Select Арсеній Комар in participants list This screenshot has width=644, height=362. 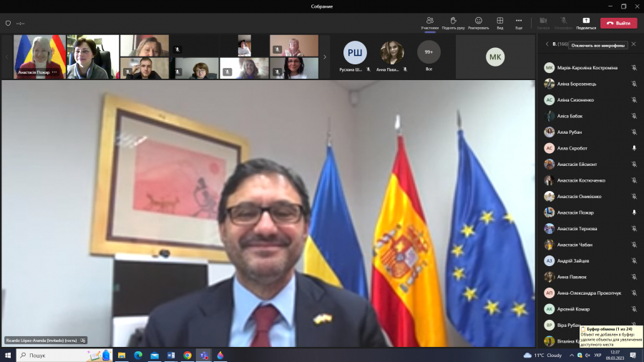(x=590, y=309)
